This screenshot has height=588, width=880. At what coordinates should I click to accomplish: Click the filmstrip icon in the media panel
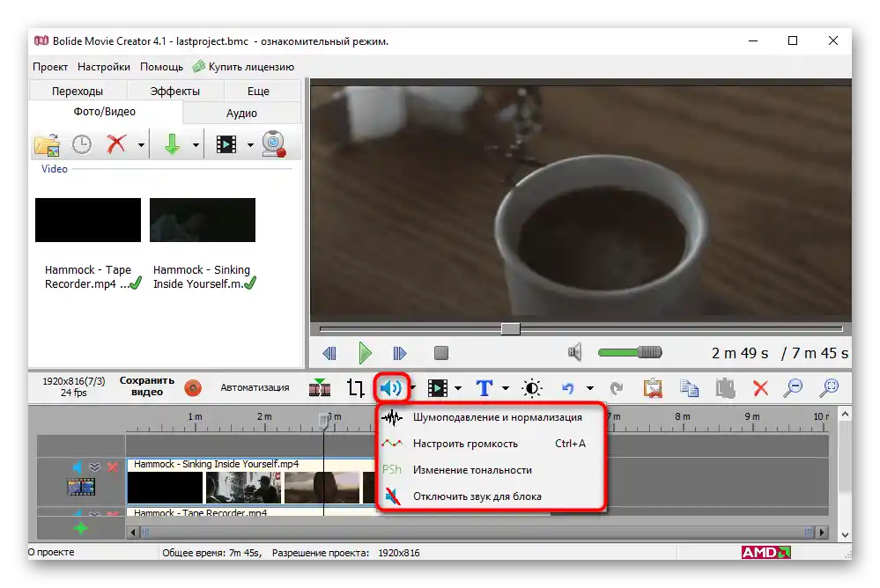pos(226,144)
